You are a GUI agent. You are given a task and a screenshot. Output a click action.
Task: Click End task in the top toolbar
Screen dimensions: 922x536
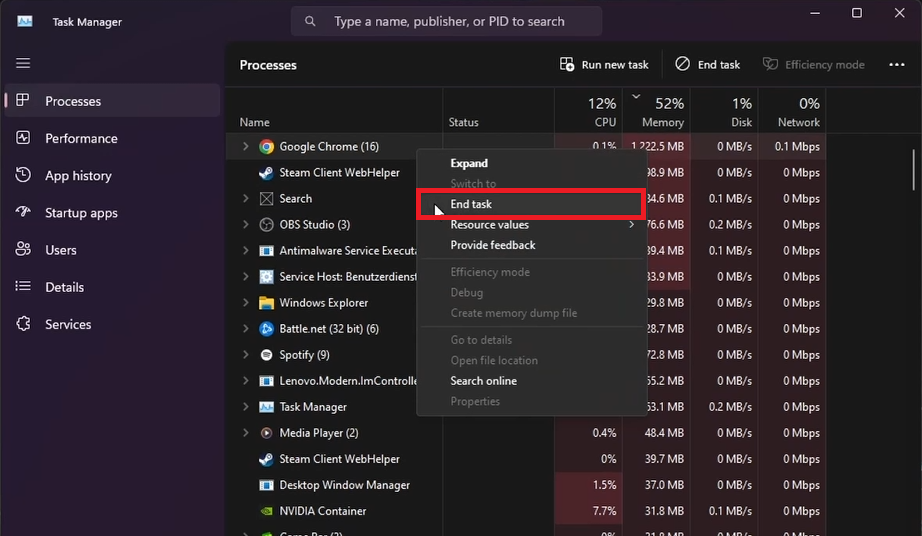coord(707,65)
